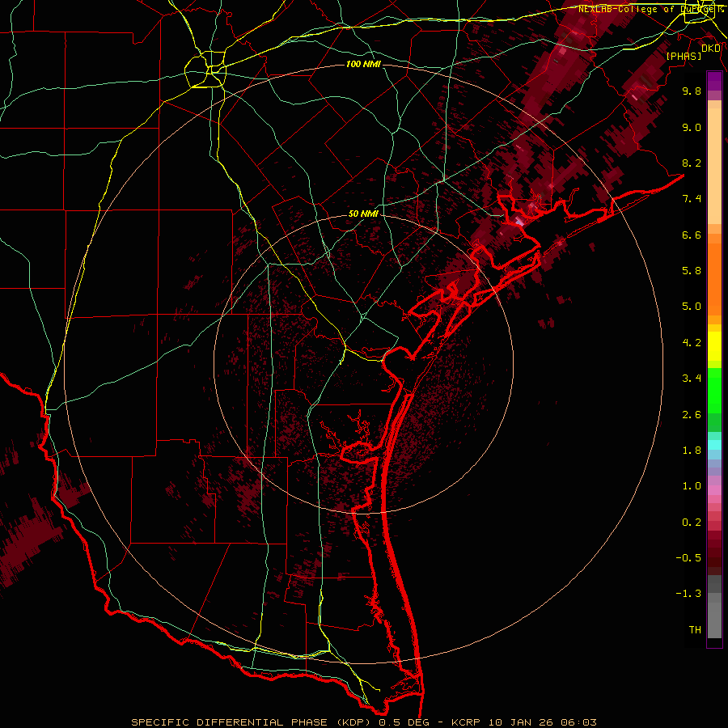Pick the yellow segment of the color bar
Viewport: 728px width, 728px height.
point(714,346)
